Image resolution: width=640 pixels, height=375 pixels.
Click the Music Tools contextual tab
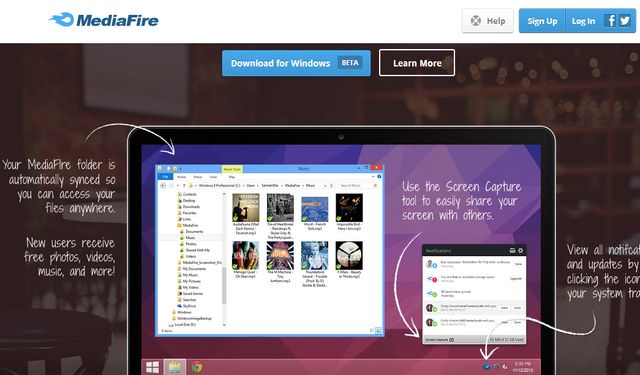pyautogui.click(x=232, y=169)
